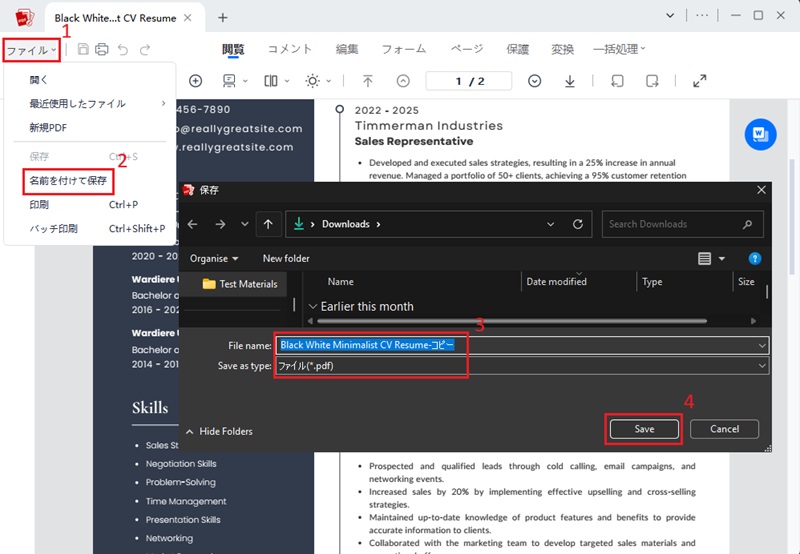Collapse the Earlier this month group
The image size is (800, 554).
[313, 307]
